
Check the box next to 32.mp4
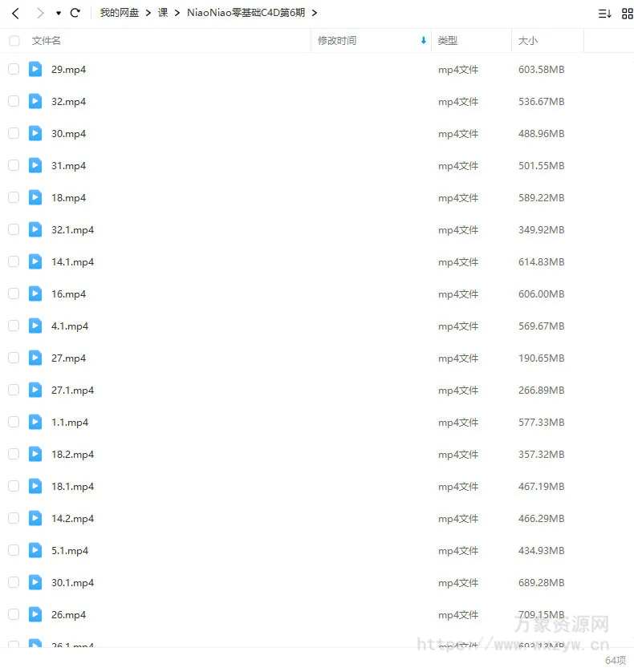click(14, 101)
